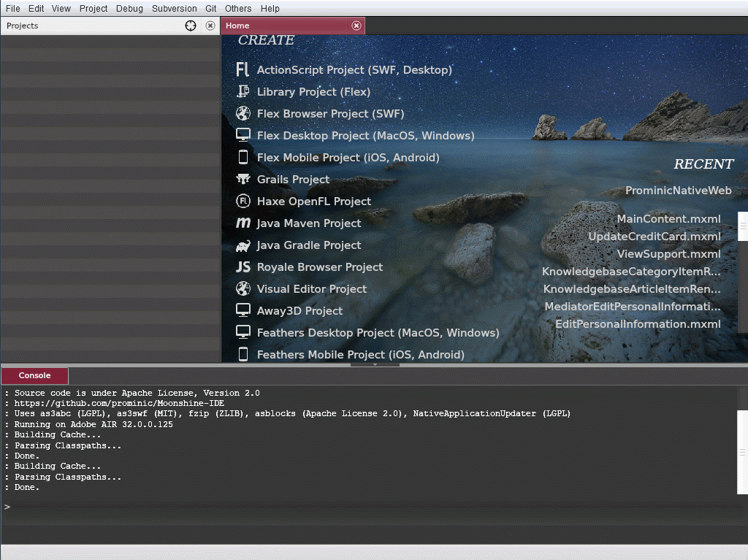The width and height of the screenshot is (748, 560).
Task: Click the Flex Browser Project globe icon
Action: coord(243,113)
